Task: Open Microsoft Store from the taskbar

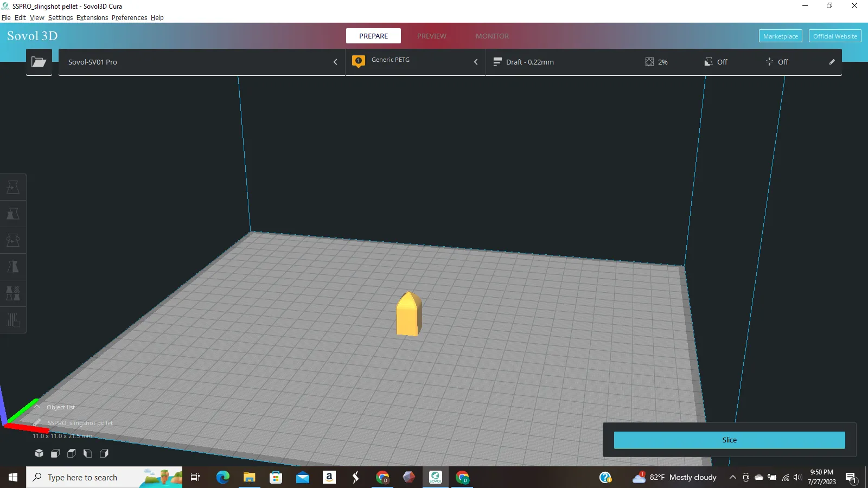Action: 276,477
